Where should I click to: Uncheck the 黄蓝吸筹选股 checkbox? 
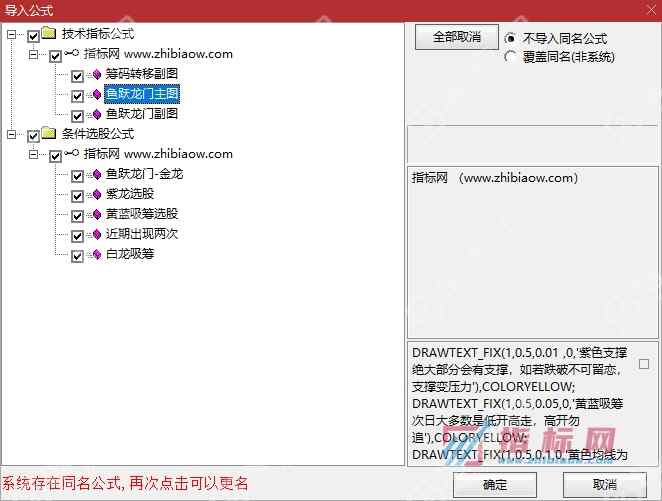coord(77,216)
